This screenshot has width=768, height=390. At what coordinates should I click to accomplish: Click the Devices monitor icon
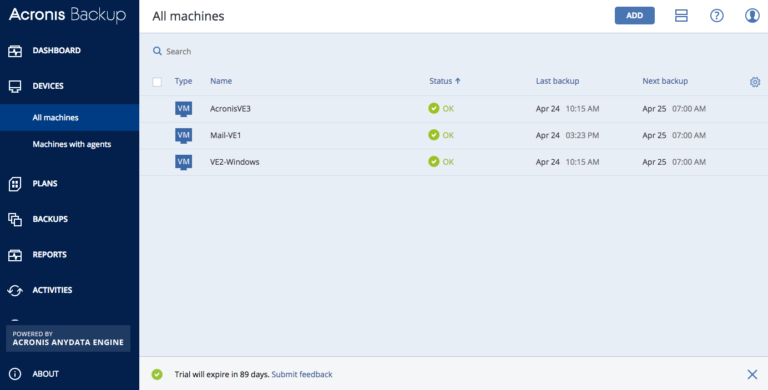pos(15,87)
